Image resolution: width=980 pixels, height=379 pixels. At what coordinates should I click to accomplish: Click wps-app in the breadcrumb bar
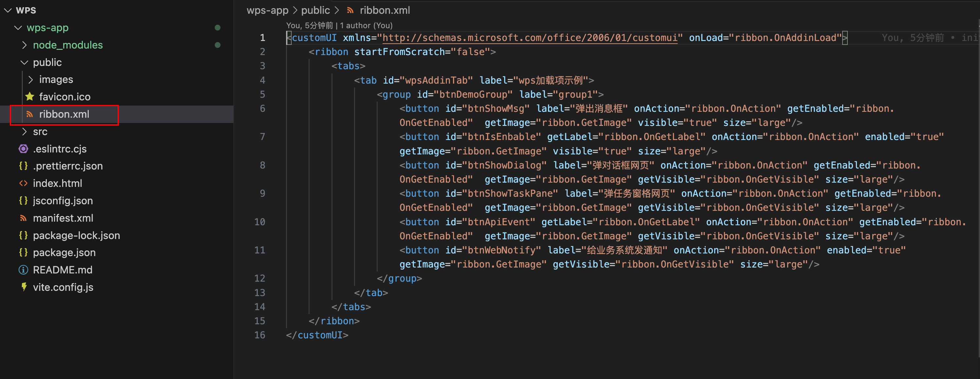267,10
